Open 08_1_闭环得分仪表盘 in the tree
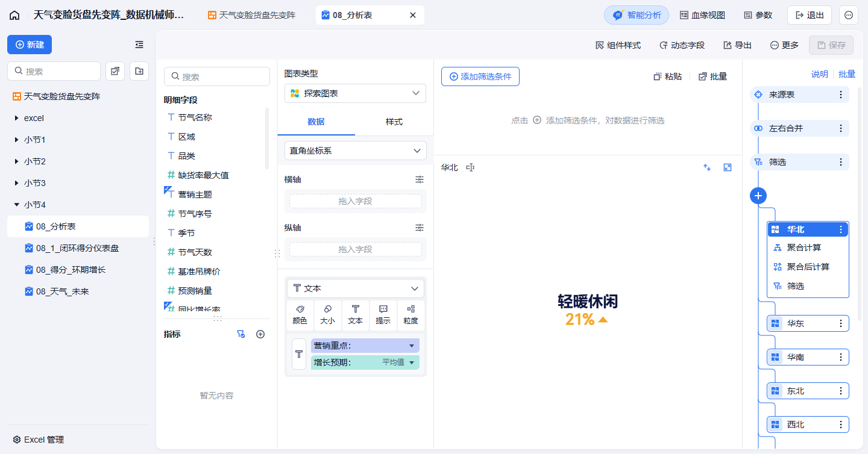This screenshot has width=868, height=454. coord(78,248)
